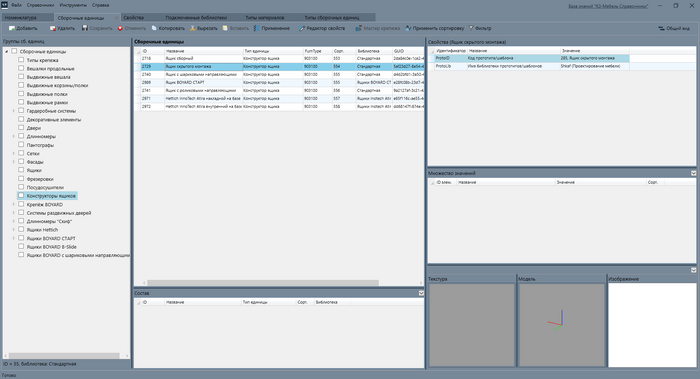Click Применить сортировку toolbar button

434,28
